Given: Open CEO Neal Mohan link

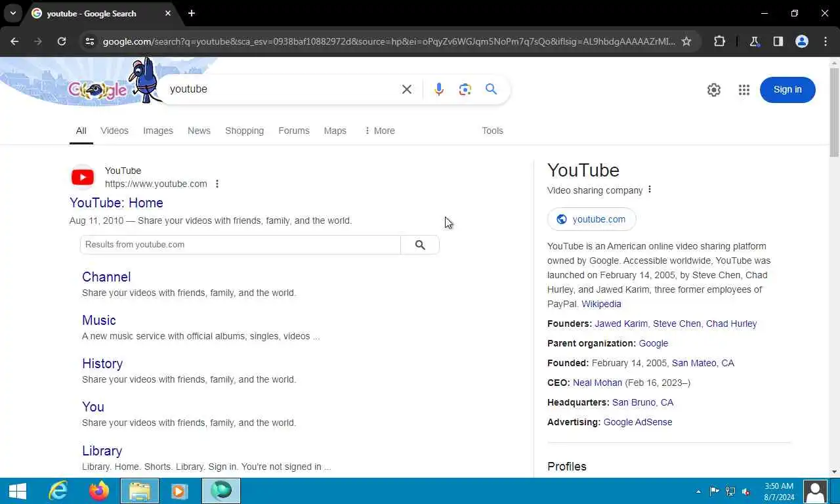Looking at the screenshot, I should pyautogui.click(x=597, y=383).
